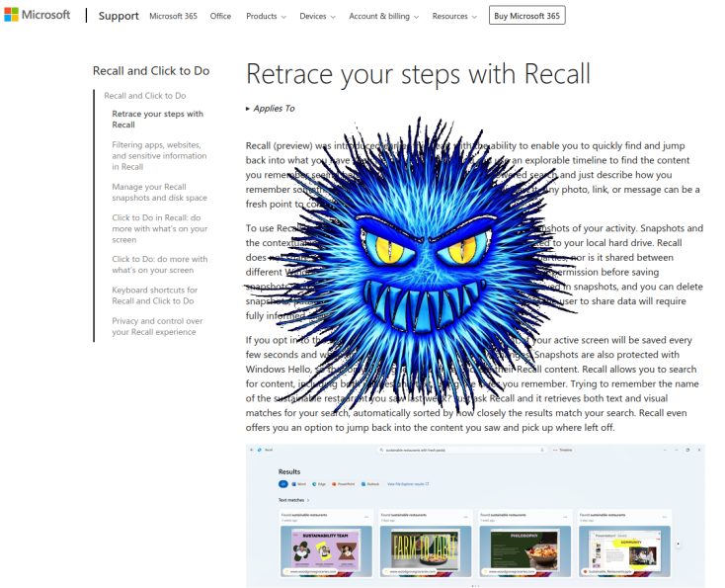The height and width of the screenshot is (588, 725).
Task: Click the Farm to Table result thumbnail
Action: pyautogui.click(x=426, y=545)
